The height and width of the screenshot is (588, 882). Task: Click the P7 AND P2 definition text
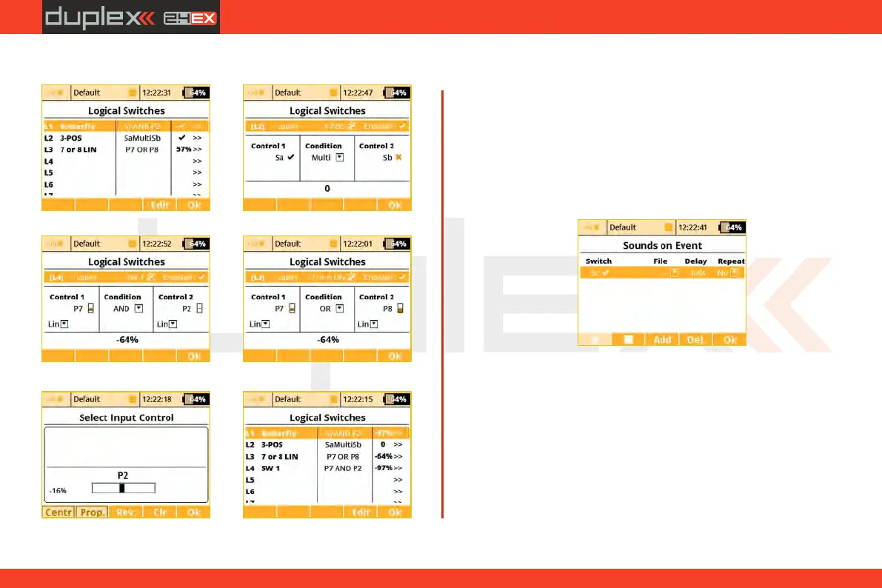coord(343,468)
